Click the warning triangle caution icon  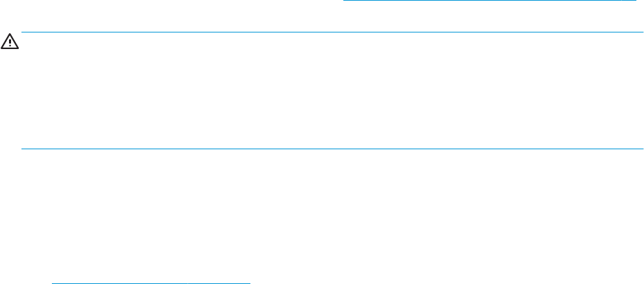[x=10, y=41]
